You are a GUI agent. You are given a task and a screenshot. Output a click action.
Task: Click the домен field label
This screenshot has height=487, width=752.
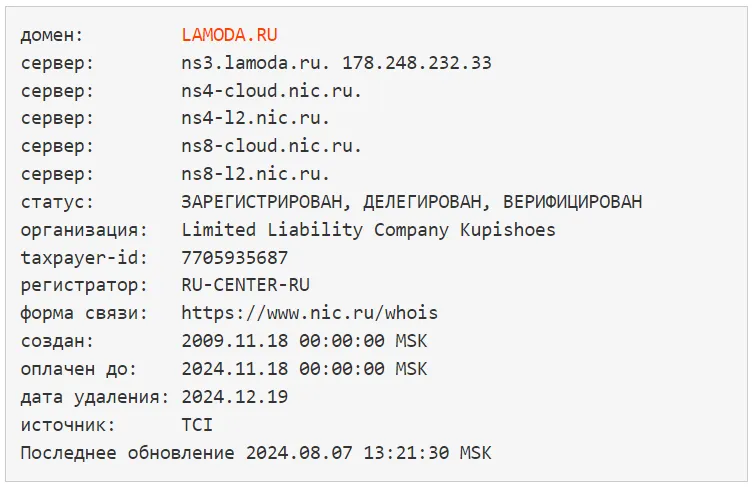point(52,35)
